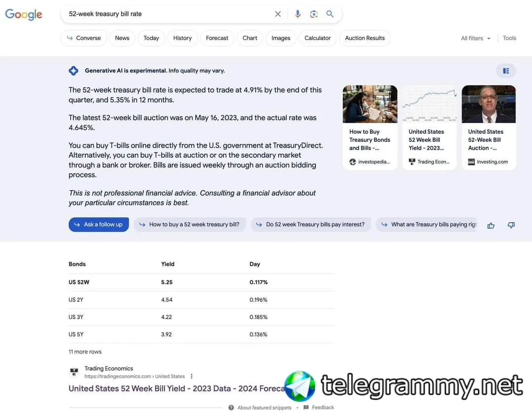Submit search with magnifying glass icon
The width and height of the screenshot is (532, 416).
click(330, 14)
